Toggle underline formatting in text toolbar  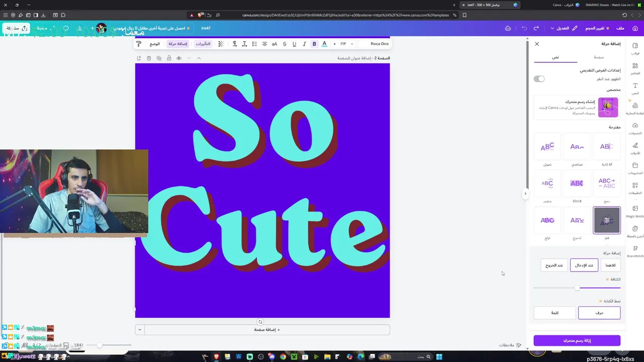[294, 44]
